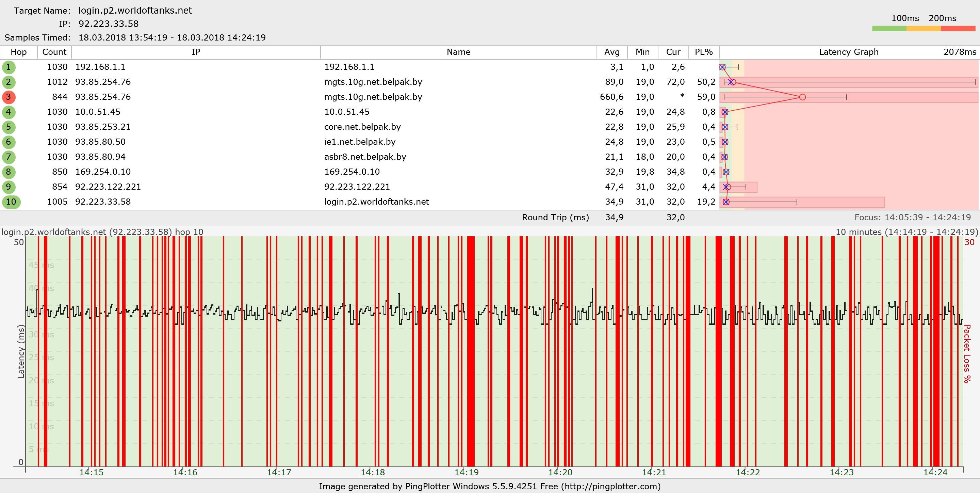Viewport: 980px width, 493px height.
Task: Click the 14:19 timeline label
Action: pos(467,473)
